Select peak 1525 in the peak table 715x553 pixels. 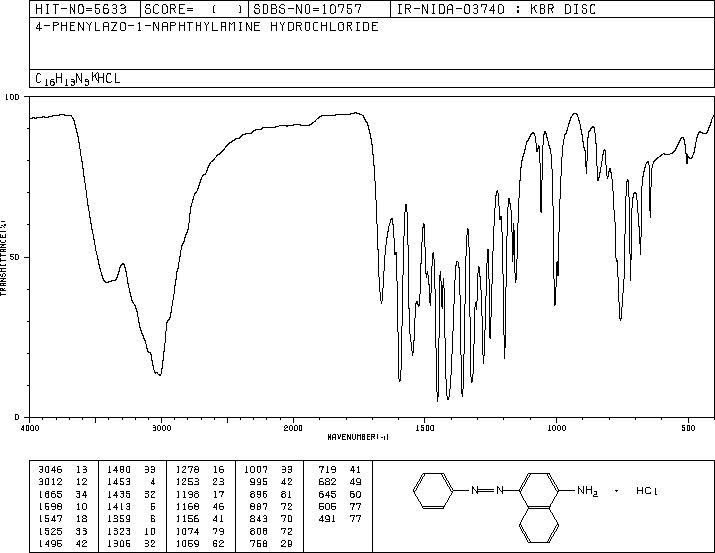62,532
